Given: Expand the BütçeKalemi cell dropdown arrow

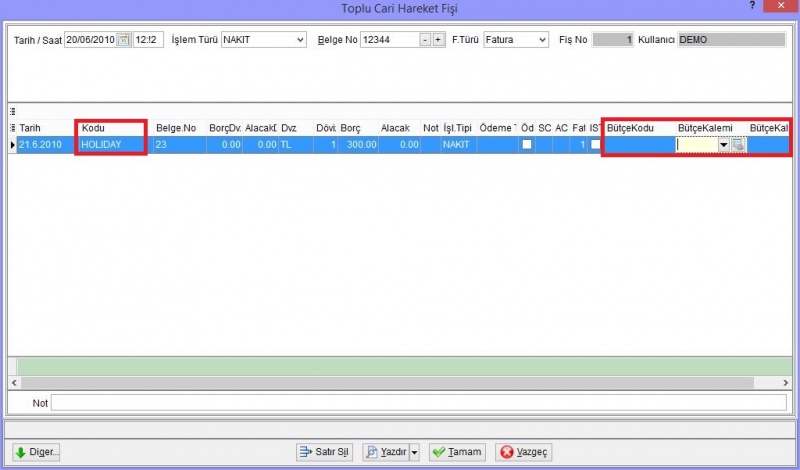Looking at the screenshot, I should [723, 145].
